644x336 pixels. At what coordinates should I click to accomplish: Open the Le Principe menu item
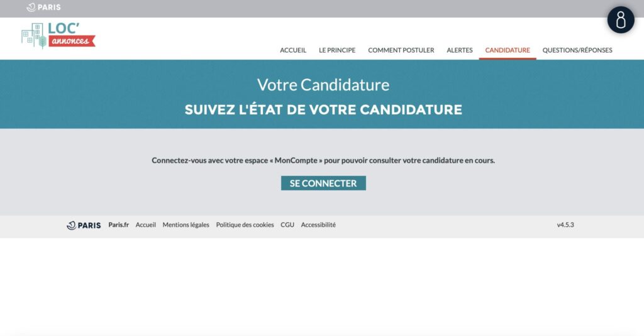point(337,50)
